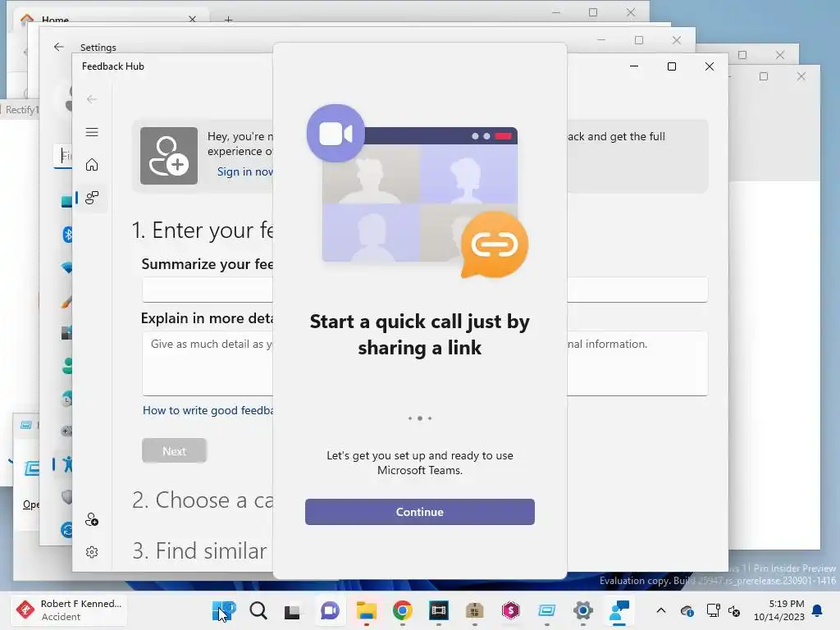
Task: Minimize the Feedback Hub window
Action: (634, 66)
